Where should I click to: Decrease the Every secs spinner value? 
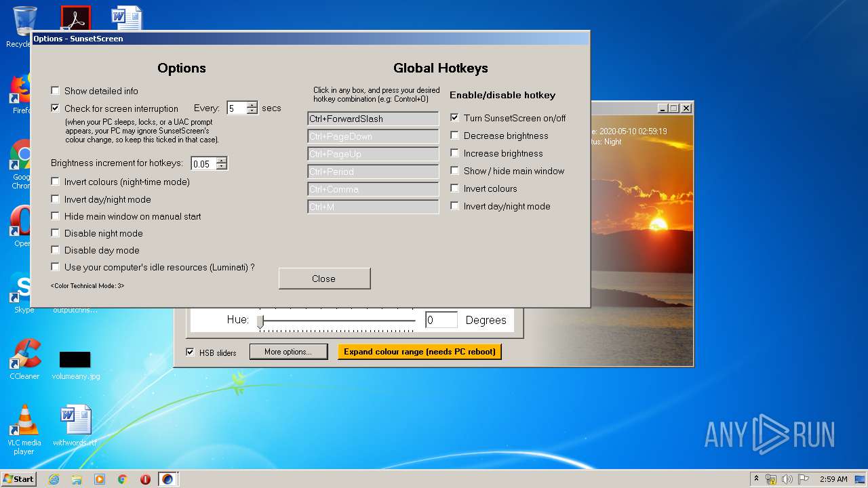coord(252,111)
